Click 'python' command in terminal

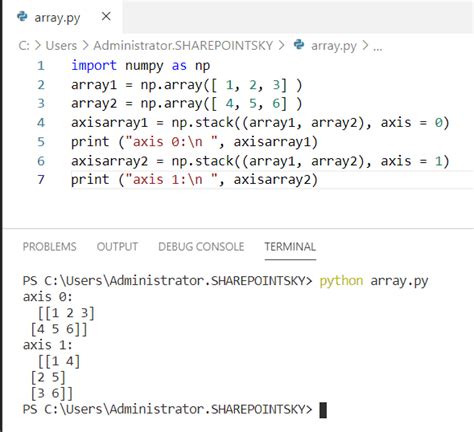click(x=341, y=281)
